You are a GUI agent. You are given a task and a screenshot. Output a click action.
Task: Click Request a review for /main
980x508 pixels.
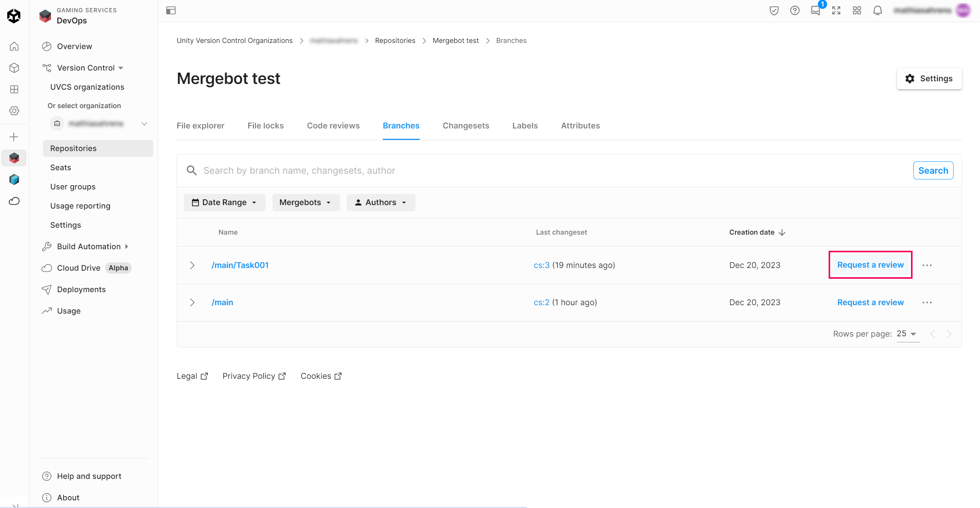pyautogui.click(x=870, y=302)
